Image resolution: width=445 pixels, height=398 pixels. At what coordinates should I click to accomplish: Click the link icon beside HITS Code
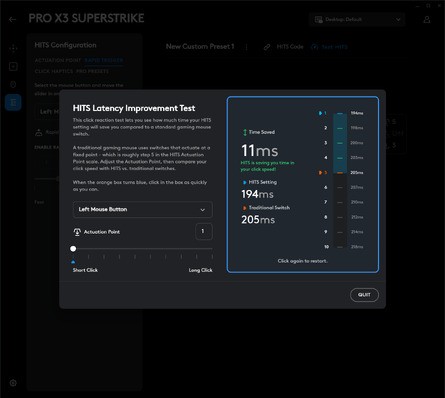[x=267, y=47]
